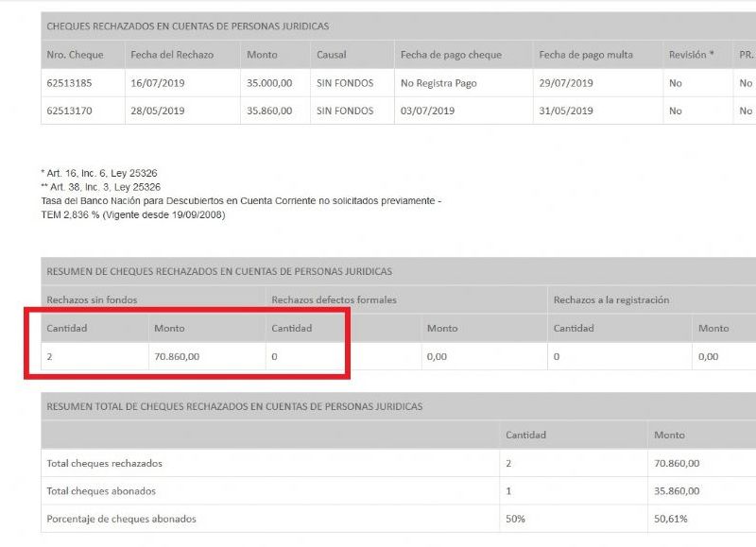Image resolution: width=756 pixels, height=547 pixels.
Task: Click 70.860,00 in Total cheques rechazados row
Action: pos(677,463)
